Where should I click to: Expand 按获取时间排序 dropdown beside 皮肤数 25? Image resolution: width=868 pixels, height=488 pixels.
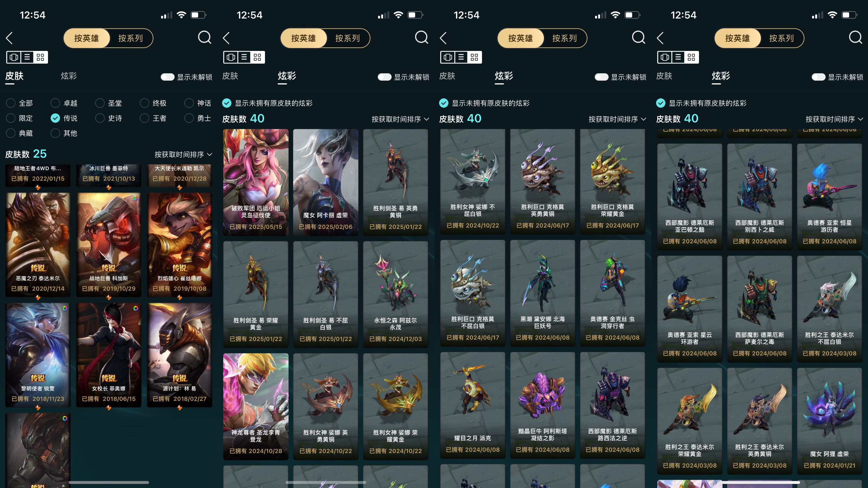tap(183, 155)
